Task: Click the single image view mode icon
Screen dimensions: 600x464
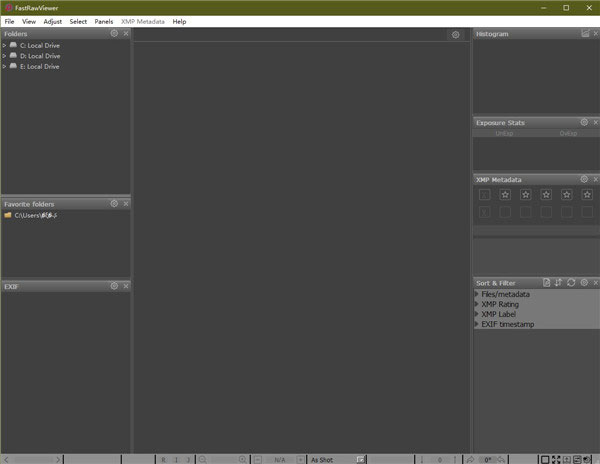Action: 545,459
